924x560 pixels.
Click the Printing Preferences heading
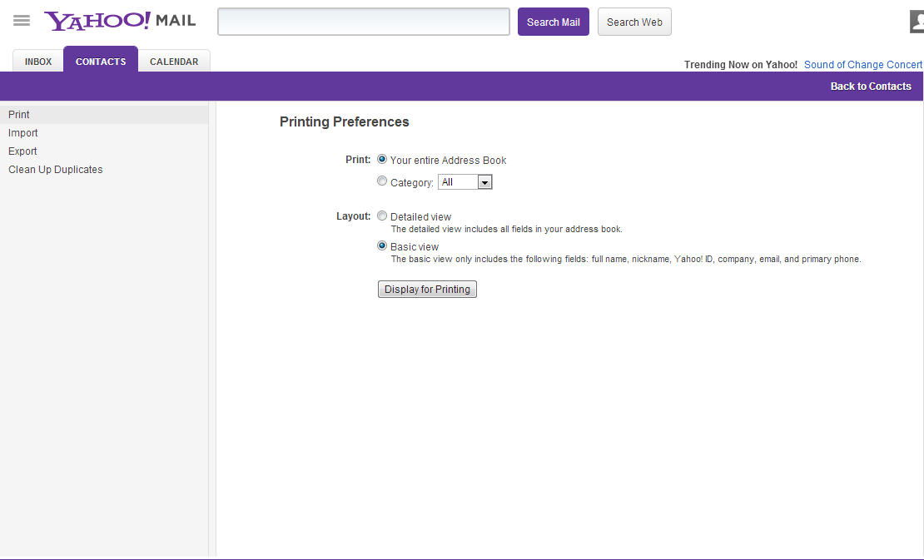(344, 121)
